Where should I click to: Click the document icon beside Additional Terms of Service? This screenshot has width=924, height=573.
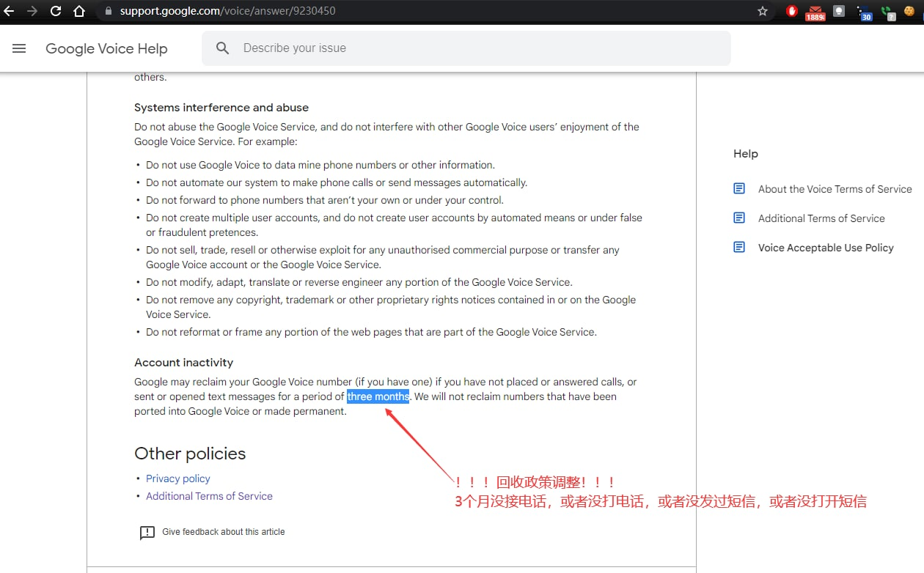pyautogui.click(x=739, y=218)
